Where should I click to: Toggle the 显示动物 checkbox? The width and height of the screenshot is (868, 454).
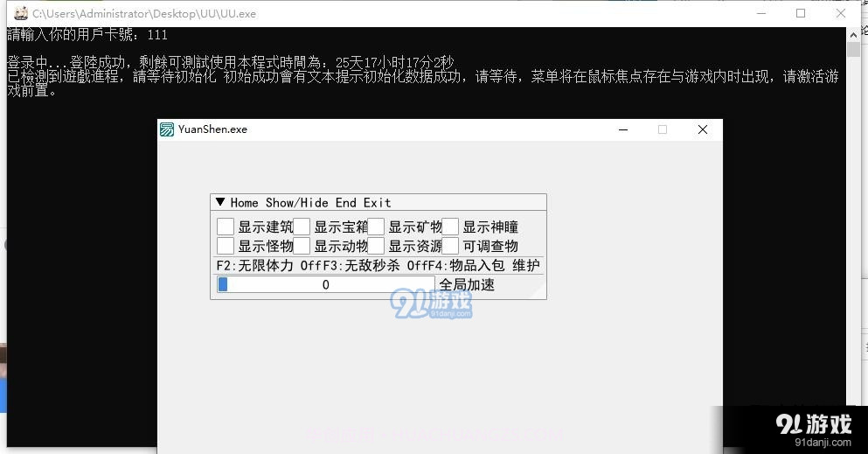click(x=302, y=246)
